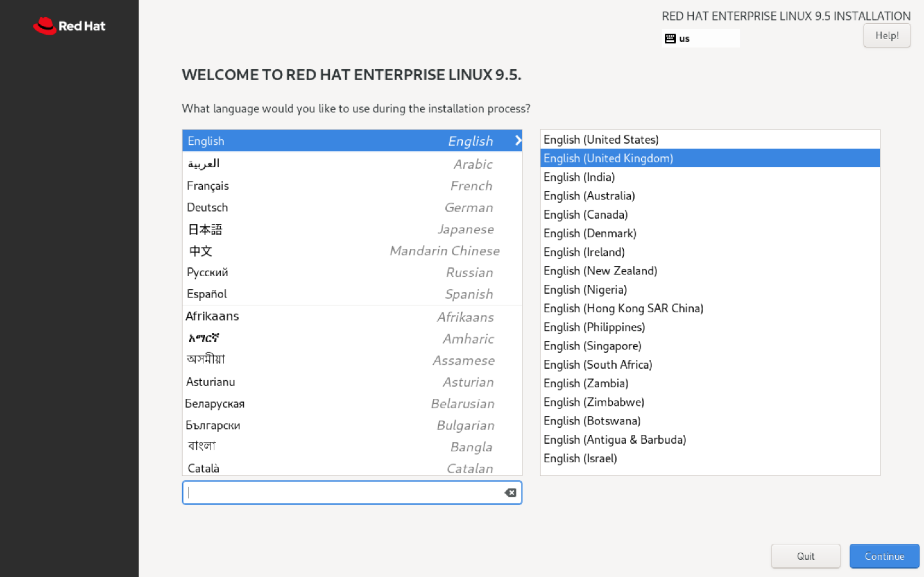This screenshot has width=924, height=577.
Task: Select English (Israel) locale
Action: [x=709, y=458]
